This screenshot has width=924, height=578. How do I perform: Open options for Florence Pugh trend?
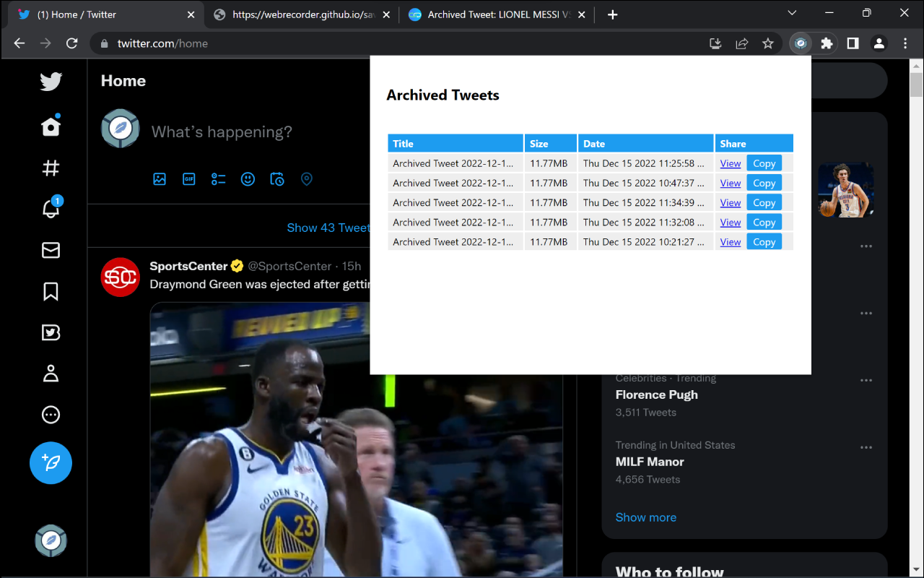866,381
